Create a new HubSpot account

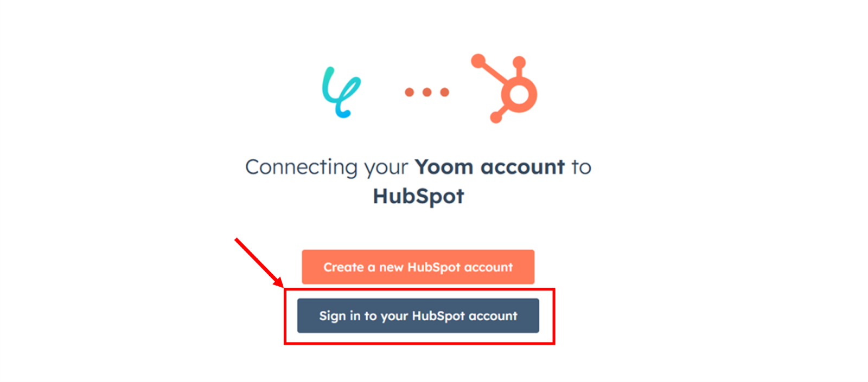pos(418,267)
